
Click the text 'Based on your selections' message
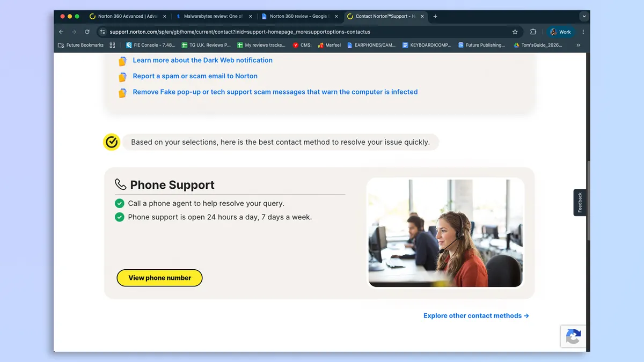coord(280,142)
